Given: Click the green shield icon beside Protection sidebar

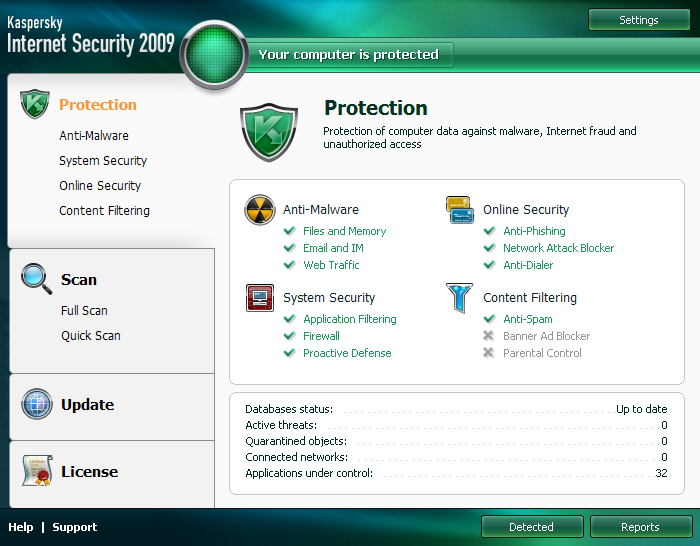Looking at the screenshot, I should point(35,104).
